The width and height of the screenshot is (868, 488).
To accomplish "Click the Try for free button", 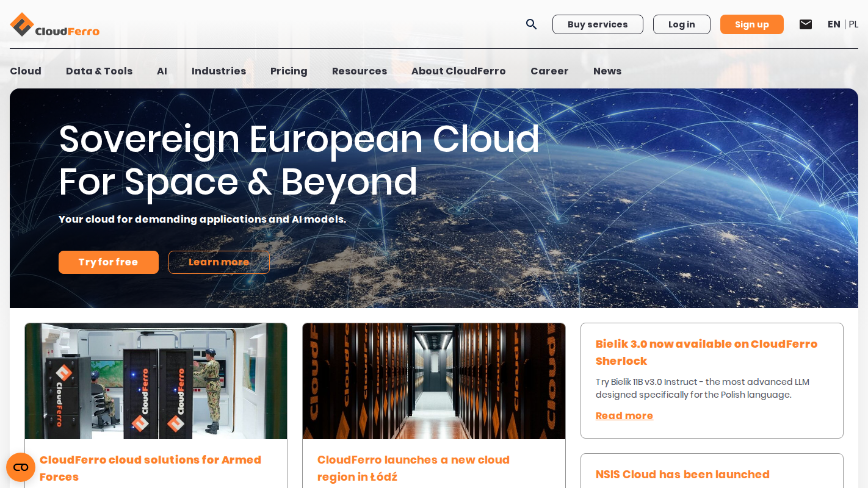I will 109,262.
